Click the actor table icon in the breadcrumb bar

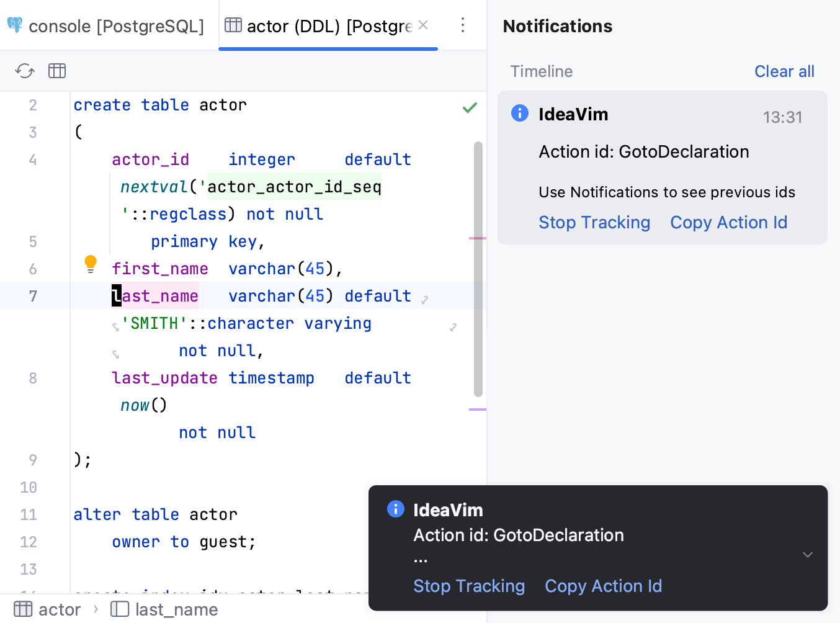[22, 609]
